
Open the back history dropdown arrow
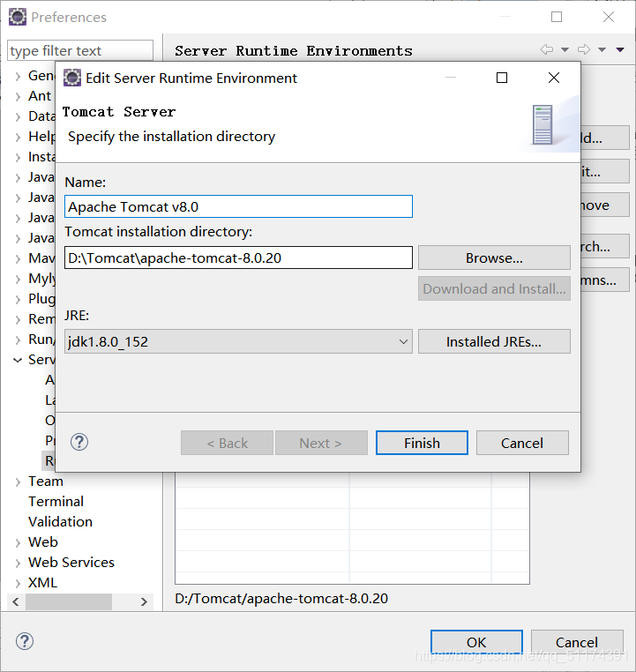(x=565, y=49)
